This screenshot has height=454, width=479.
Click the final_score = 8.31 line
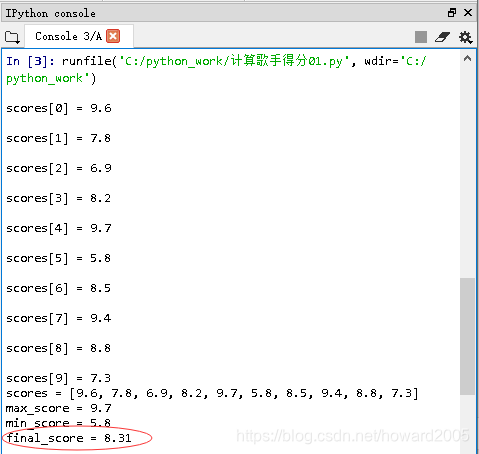coord(69,438)
